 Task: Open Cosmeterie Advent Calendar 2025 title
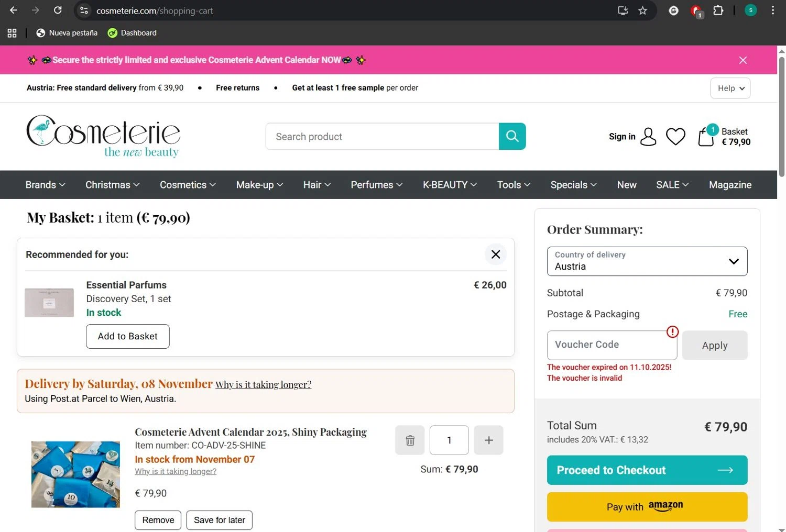pyautogui.click(x=250, y=432)
